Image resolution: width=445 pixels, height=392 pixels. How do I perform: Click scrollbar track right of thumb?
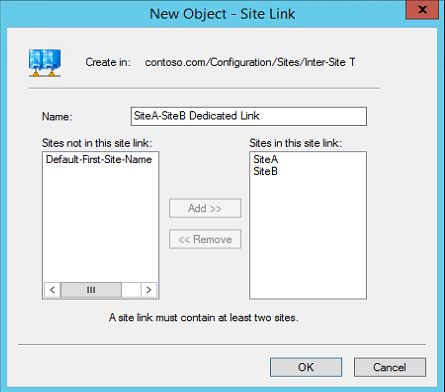[131, 290]
